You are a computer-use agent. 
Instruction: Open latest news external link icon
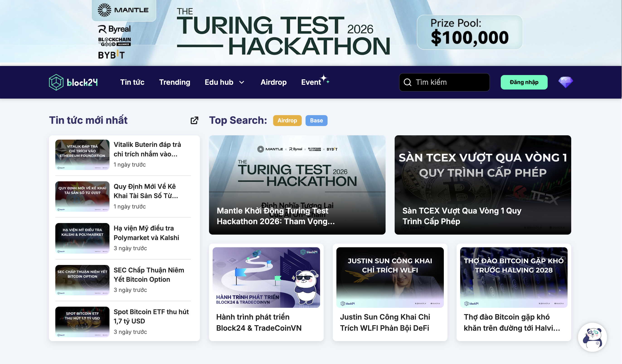coord(194,120)
